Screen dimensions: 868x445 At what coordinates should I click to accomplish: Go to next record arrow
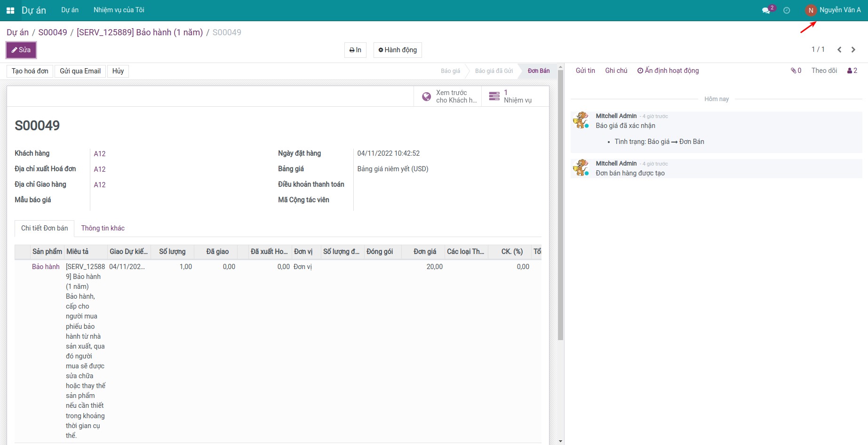[x=853, y=49]
